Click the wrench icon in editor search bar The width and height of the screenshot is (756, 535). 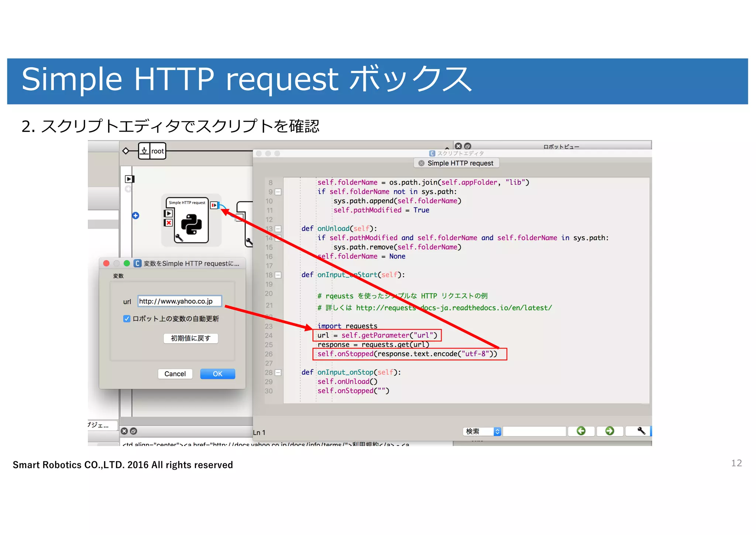point(641,431)
